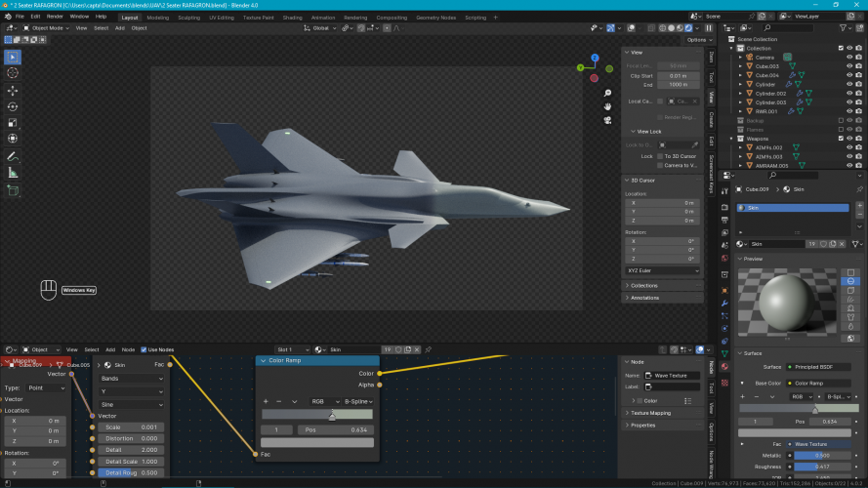
Task: Select the Annotate pencil tool
Action: (x=13, y=157)
